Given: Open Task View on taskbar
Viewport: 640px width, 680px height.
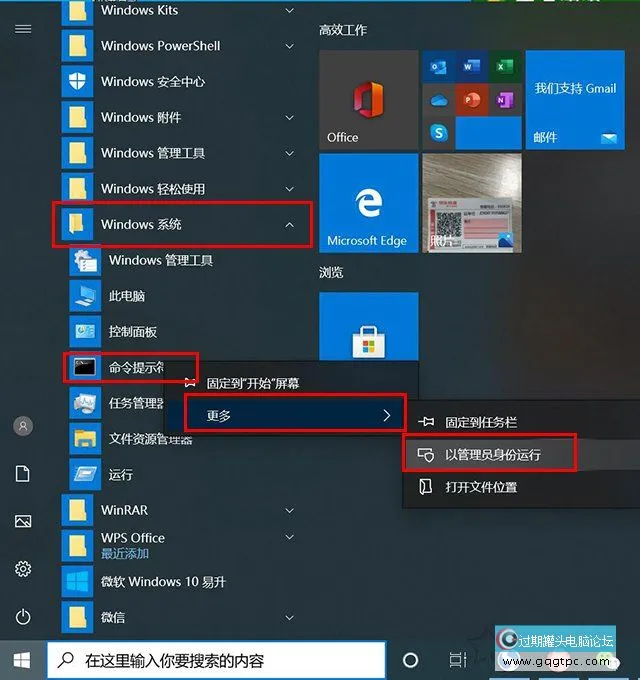Looking at the screenshot, I should 457,660.
